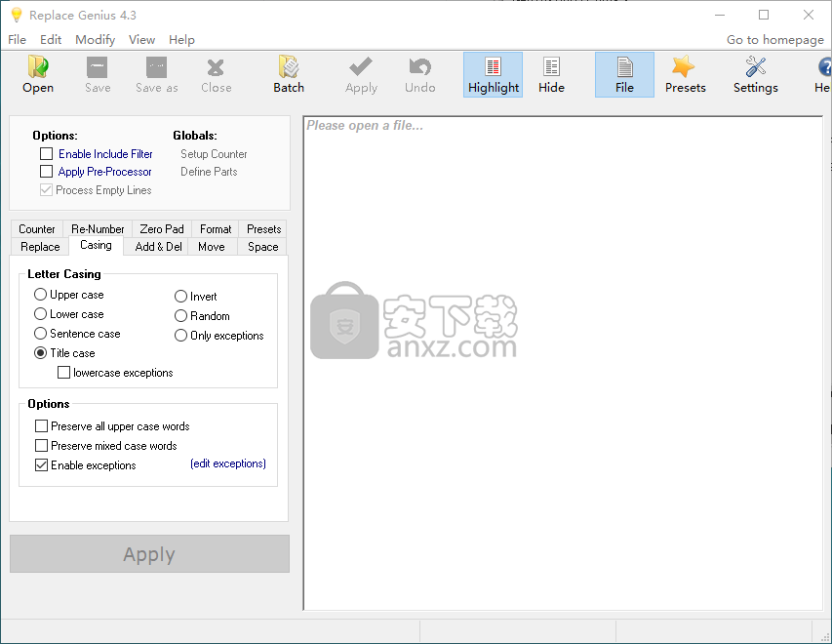Open the Edit menu
The height and width of the screenshot is (644, 832).
coord(51,40)
